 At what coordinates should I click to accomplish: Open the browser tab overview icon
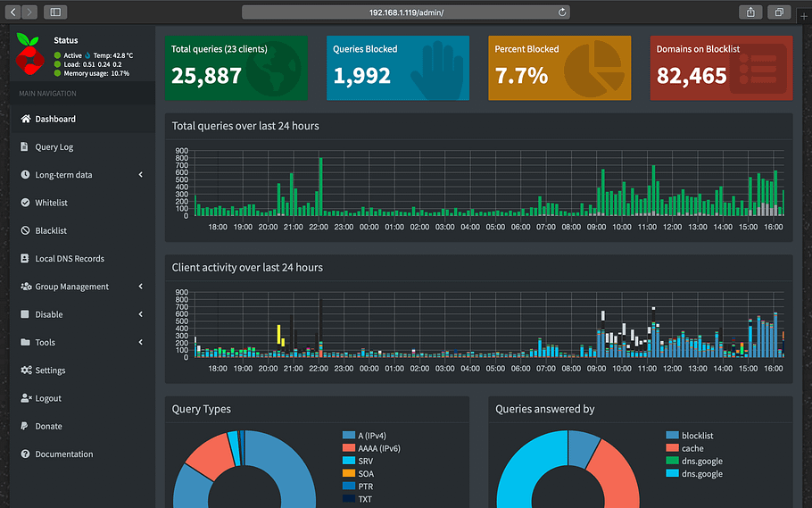pos(779,12)
